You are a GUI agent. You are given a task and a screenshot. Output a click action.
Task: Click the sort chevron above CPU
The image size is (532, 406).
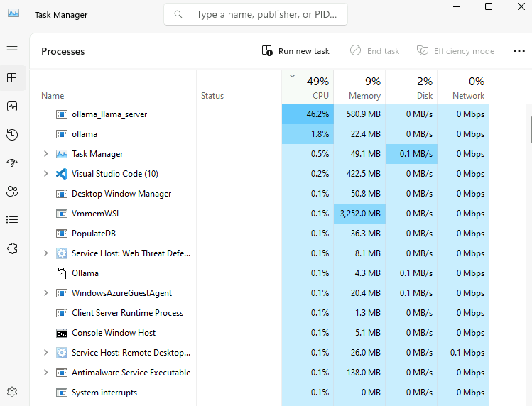tap(292, 76)
